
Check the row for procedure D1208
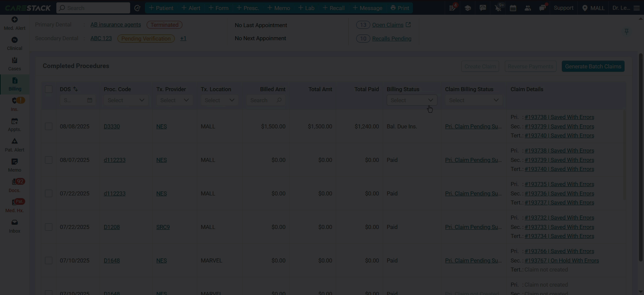coord(49,227)
